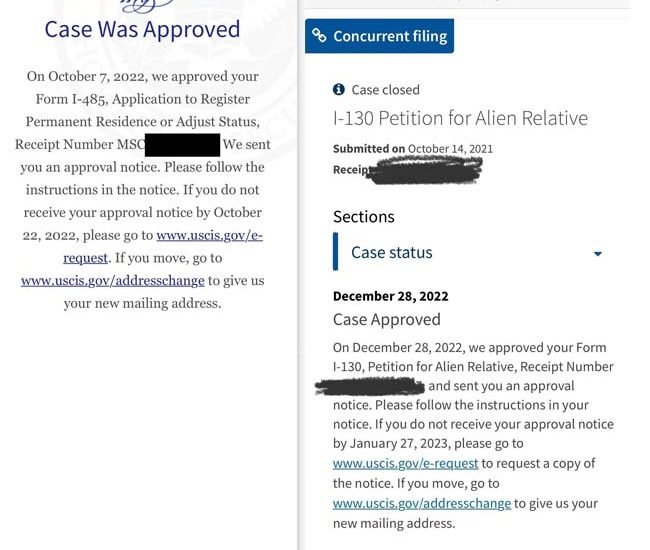
Task: Click the Case Was Approved heading
Action: (142, 29)
